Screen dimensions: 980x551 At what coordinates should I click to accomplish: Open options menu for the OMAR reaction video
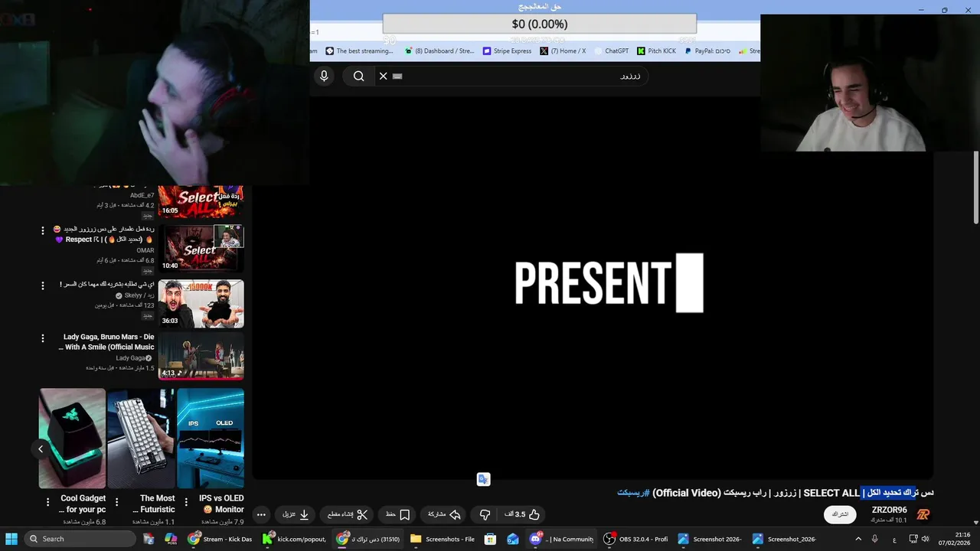43,230
